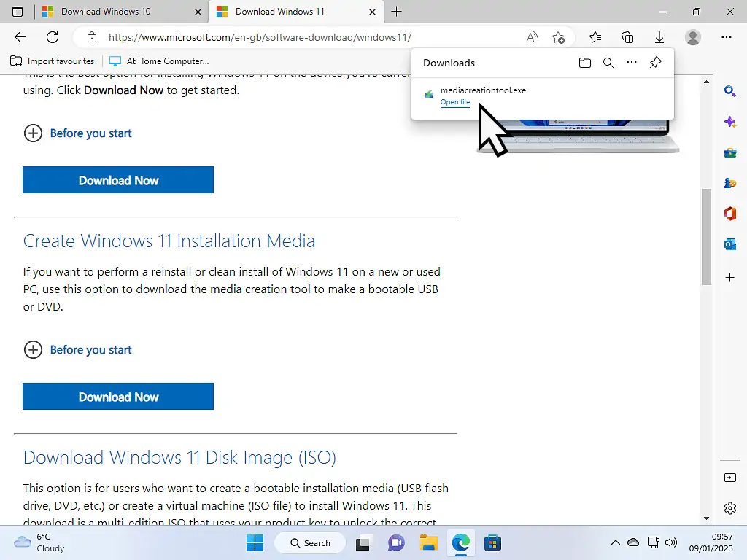Start Read aloud from the address bar
747x560 pixels.
pos(532,36)
